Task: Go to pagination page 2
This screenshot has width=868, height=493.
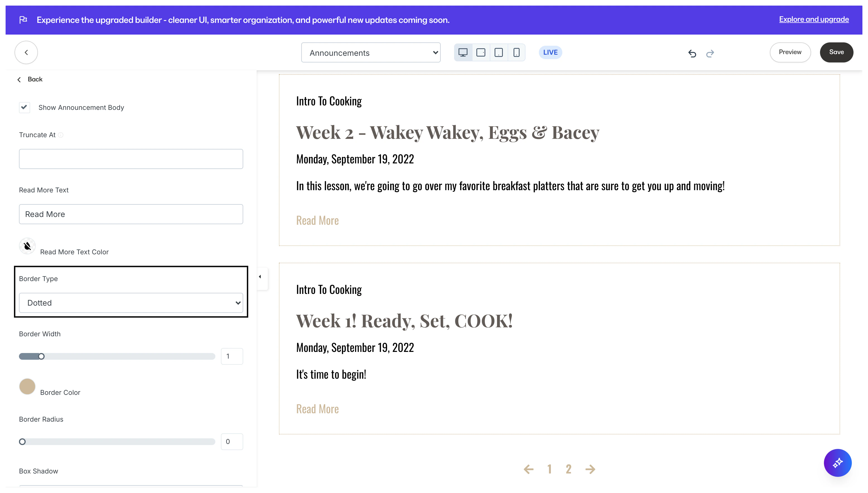Action: click(568, 469)
